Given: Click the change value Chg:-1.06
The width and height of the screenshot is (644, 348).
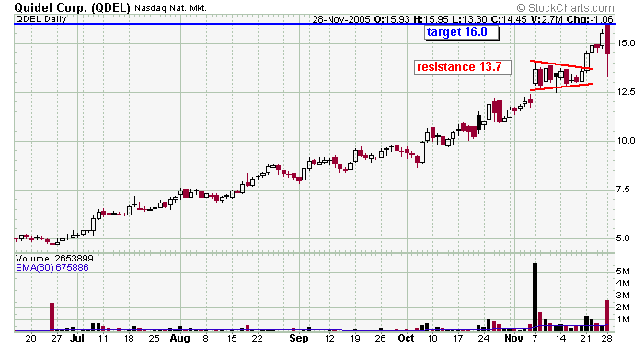Looking at the screenshot, I should (590, 19).
